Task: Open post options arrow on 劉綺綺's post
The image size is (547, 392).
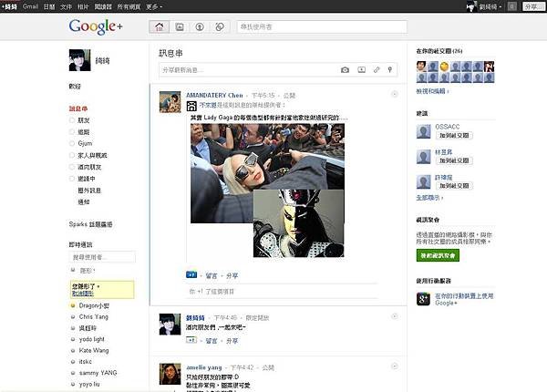Action: coord(395,316)
